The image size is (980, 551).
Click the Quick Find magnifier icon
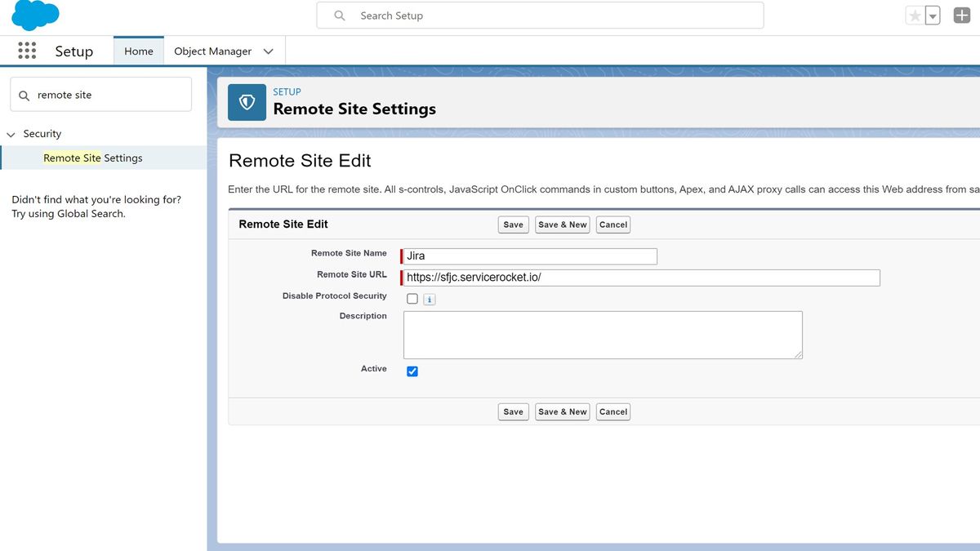[24, 94]
